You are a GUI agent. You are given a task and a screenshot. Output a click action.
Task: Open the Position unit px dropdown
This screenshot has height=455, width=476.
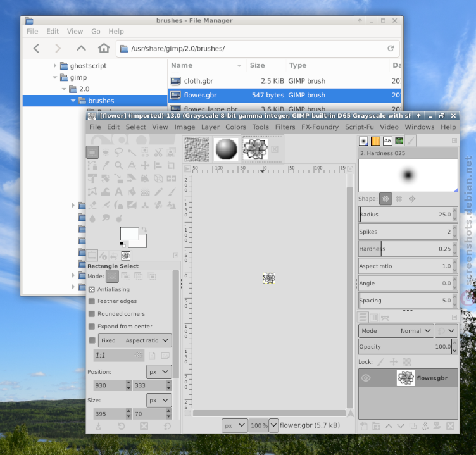(x=159, y=372)
